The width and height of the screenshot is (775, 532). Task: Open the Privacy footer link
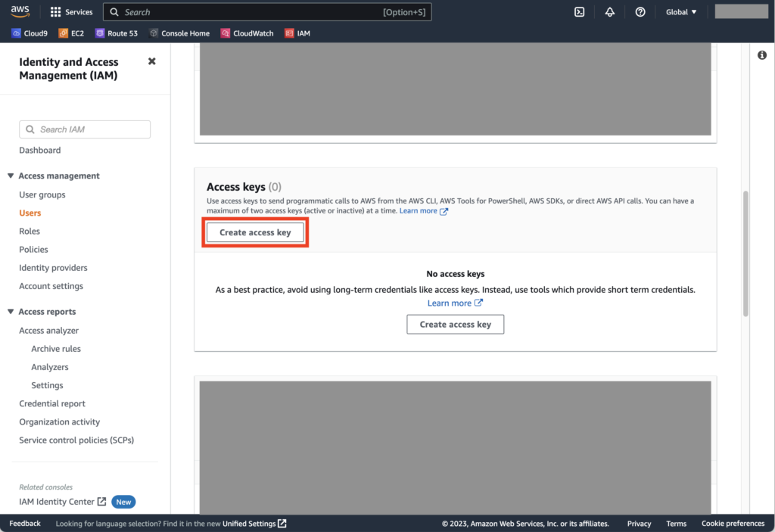pyautogui.click(x=639, y=524)
